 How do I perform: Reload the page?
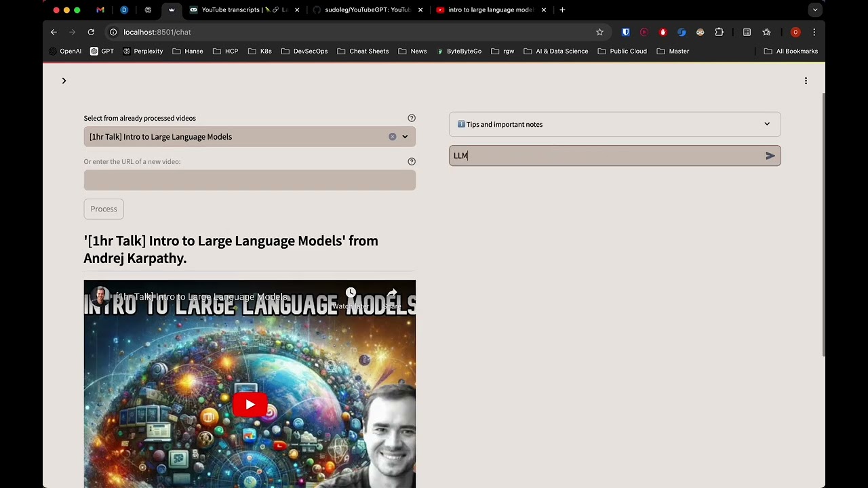coord(91,32)
